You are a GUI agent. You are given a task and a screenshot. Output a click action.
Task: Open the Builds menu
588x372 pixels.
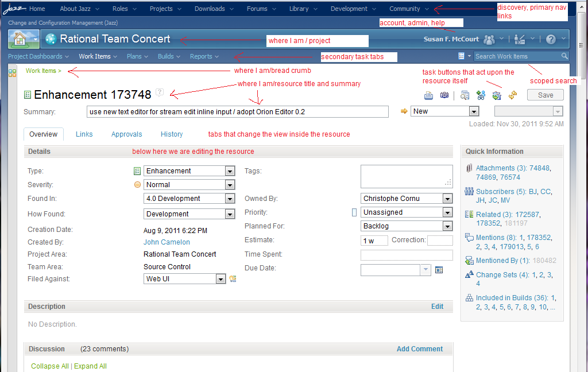point(169,56)
